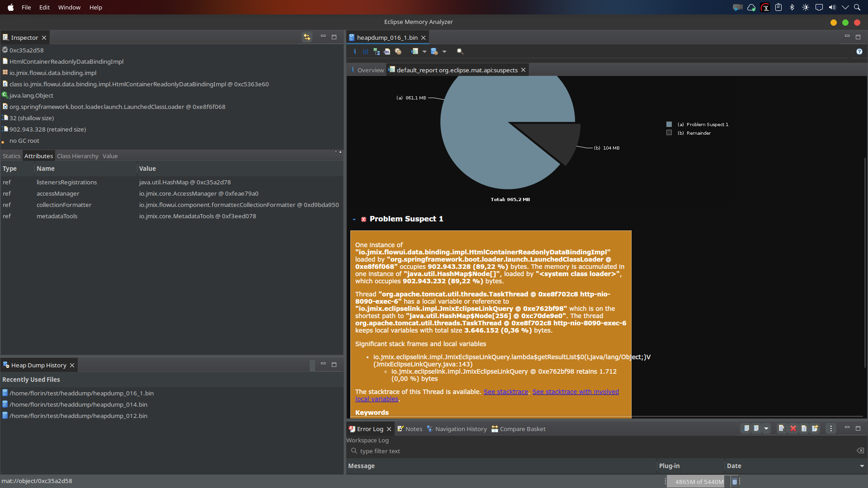868x488 pixels.
Task: Select the Value tab in Inspector
Action: click(x=110, y=156)
